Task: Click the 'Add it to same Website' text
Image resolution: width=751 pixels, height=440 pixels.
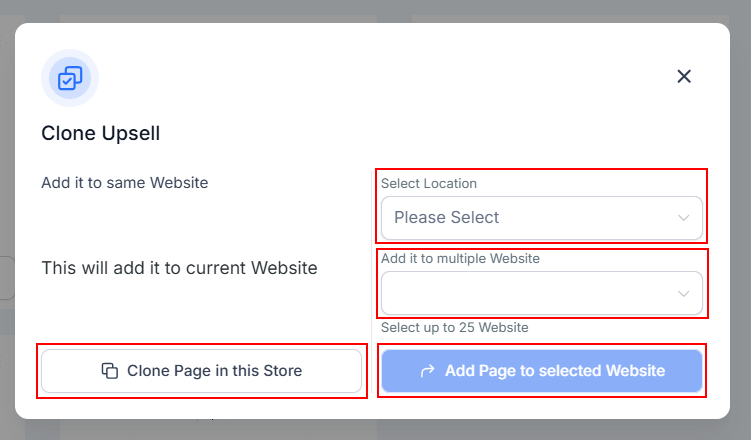Action: point(124,183)
